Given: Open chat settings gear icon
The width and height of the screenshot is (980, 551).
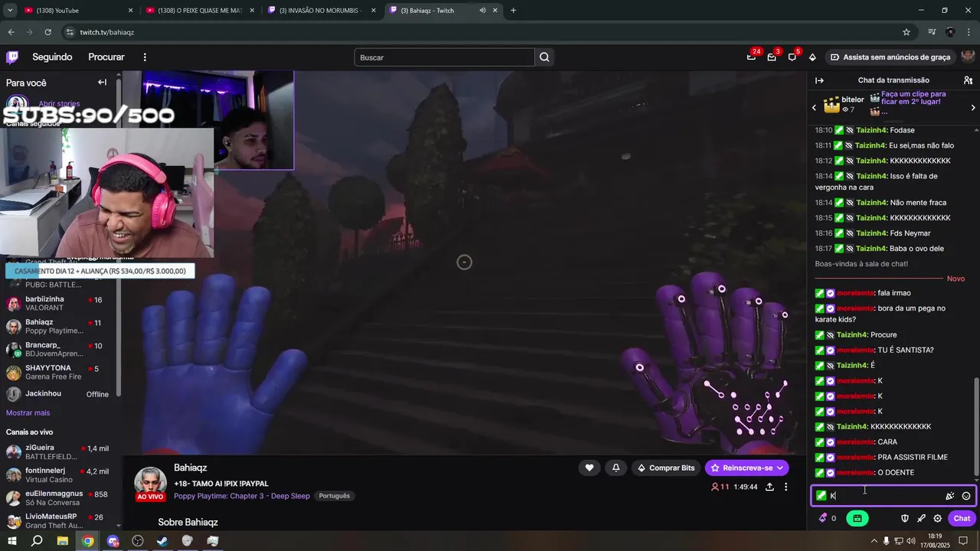Looking at the screenshot, I should 937,518.
